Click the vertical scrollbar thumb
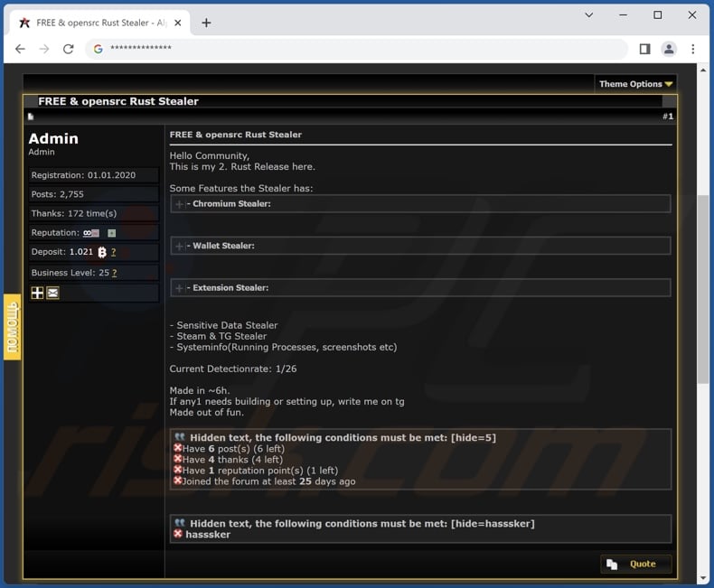This screenshot has height=588, width=714. [703, 289]
